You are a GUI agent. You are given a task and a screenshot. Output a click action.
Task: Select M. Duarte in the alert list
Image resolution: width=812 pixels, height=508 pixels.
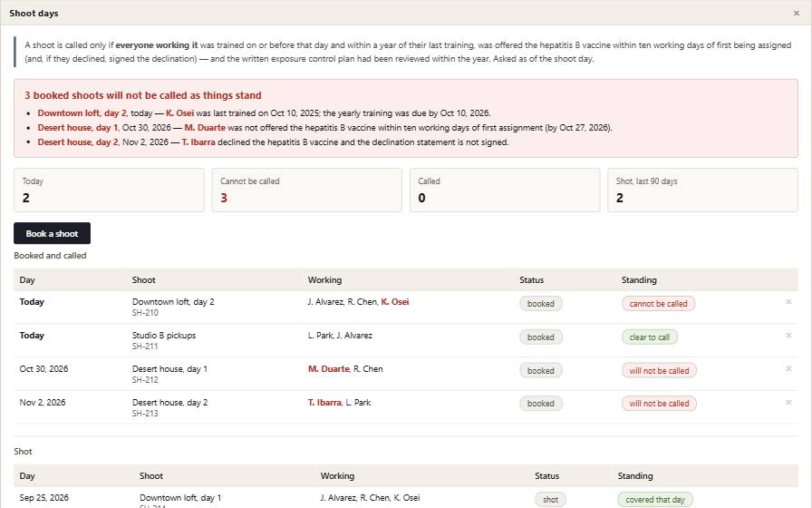tap(205, 128)
